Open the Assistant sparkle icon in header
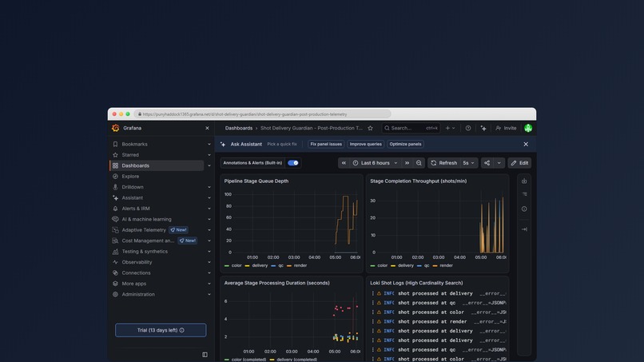 click(483, 128)
